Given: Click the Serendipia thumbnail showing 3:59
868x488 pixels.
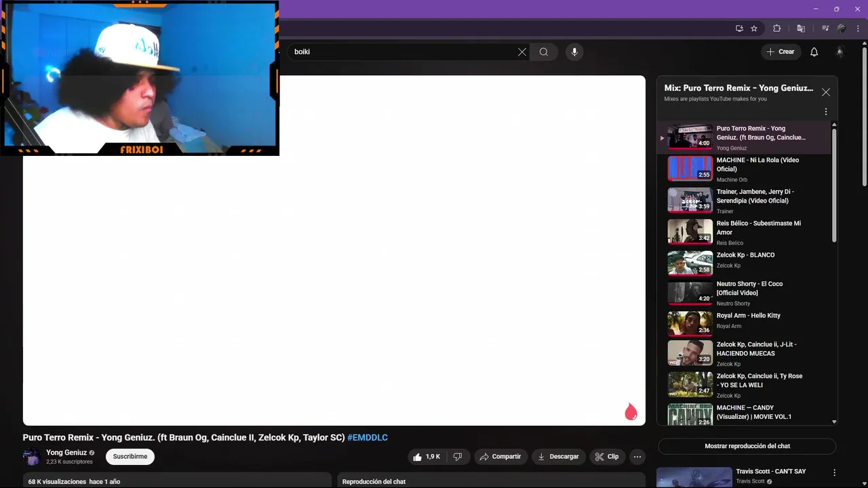Looking at the screenshot, I should click(690, 201).
